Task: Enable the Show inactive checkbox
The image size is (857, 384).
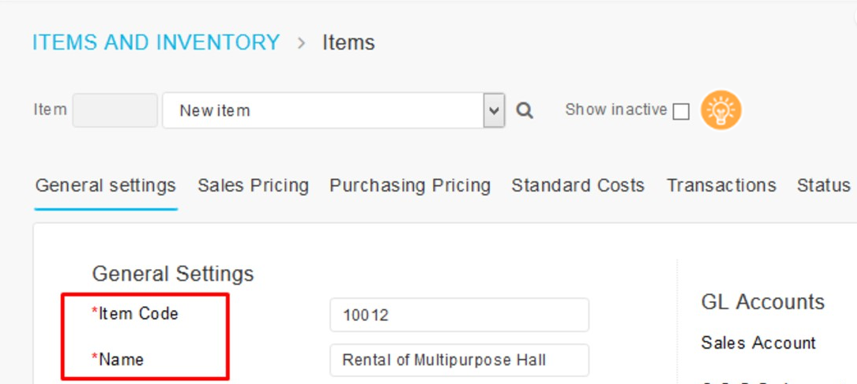Action: 681,112
